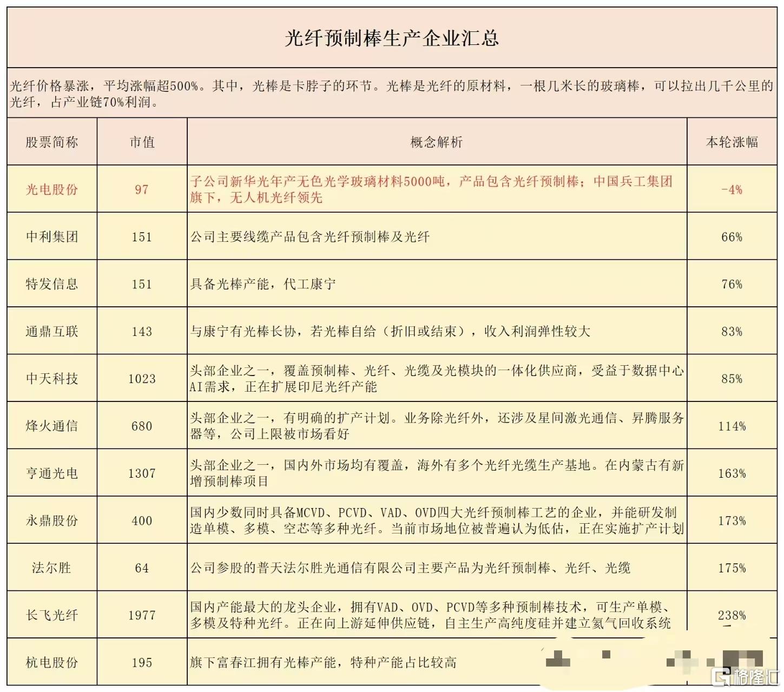Click the column header 本轮涨幅
Image resolution: width=784 pixels, height=692 pixels.
tap(732, 142)
